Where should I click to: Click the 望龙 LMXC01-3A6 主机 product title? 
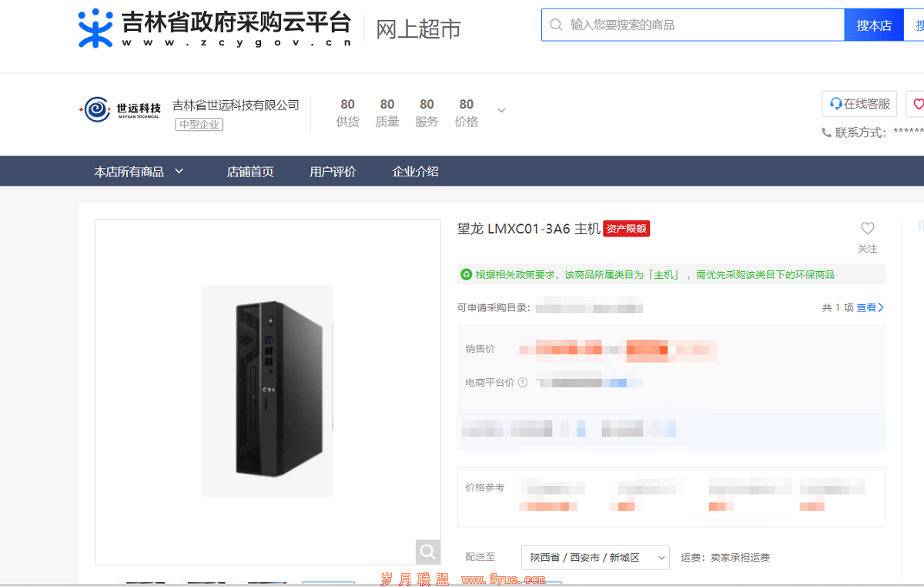[x=528, y=229]
